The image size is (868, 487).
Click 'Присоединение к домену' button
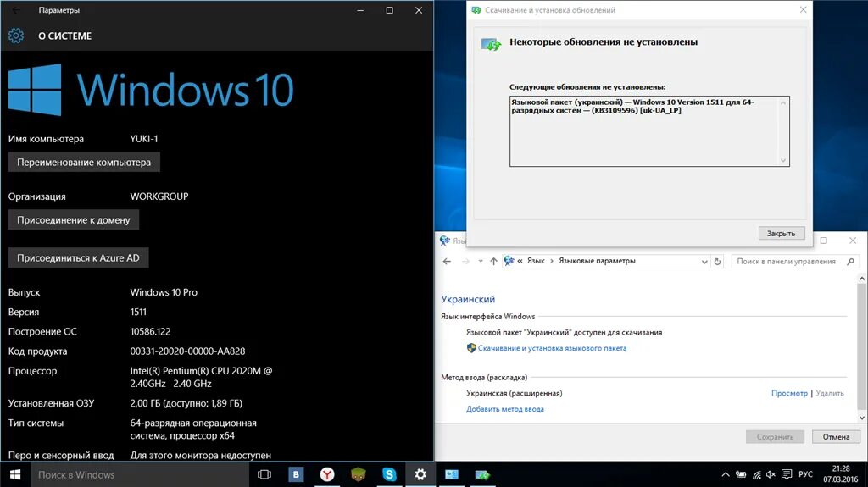point(74,219)
